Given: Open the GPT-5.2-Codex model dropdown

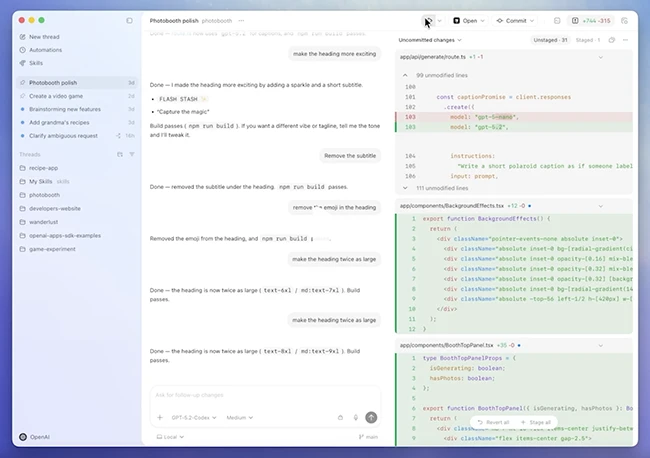Looking at the screenshot, I should click(x=193, y=418).
